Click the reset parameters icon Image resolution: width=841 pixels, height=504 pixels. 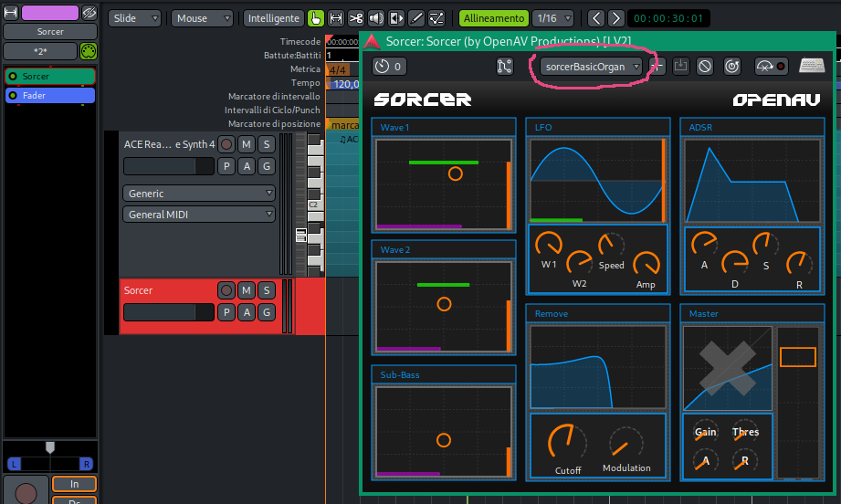732,67
